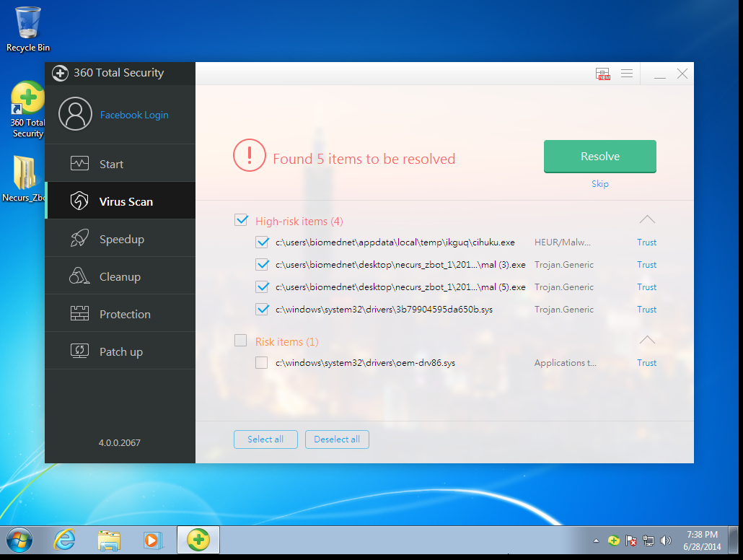Uncheck the mal (5).exe checkbox
The image size is (743, 560).
[x=262, y=287]
